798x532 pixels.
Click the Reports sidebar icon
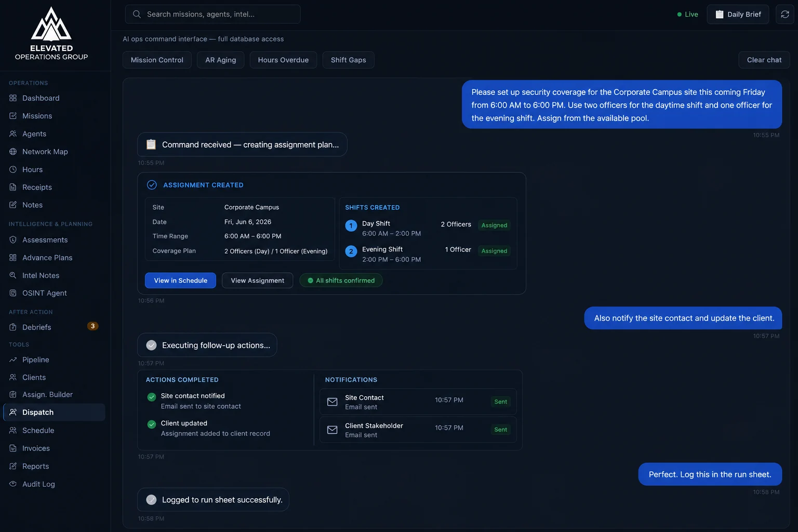point(13,466)
